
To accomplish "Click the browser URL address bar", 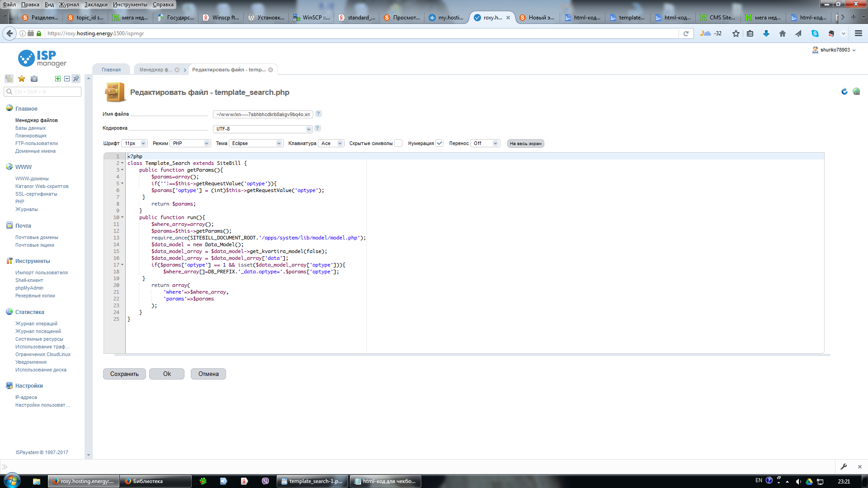I will point(362,33).
